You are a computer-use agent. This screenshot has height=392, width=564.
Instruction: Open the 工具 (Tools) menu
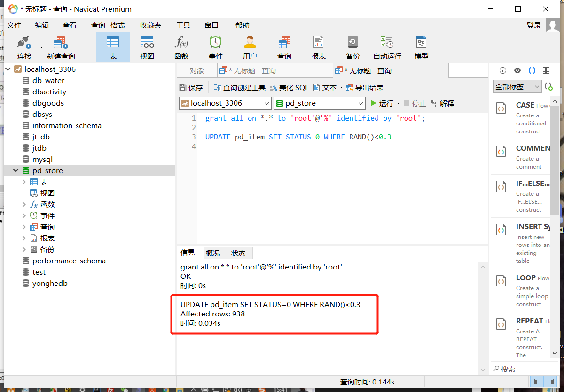(x=183, y=25)
